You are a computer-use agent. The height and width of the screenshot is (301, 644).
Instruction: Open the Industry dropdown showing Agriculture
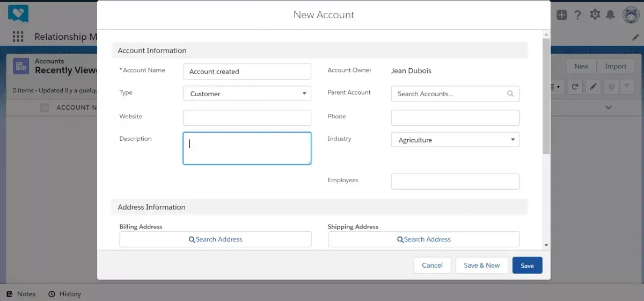(x=455, y=140)
